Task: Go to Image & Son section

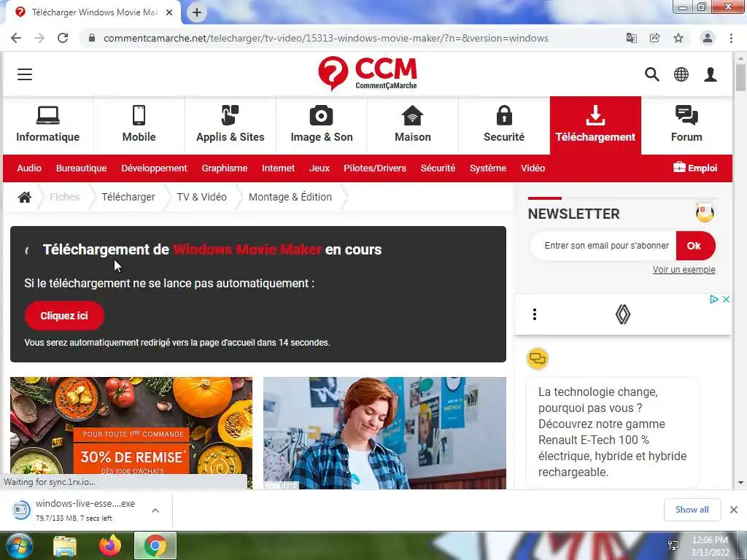Action: [x=322, y=125]
